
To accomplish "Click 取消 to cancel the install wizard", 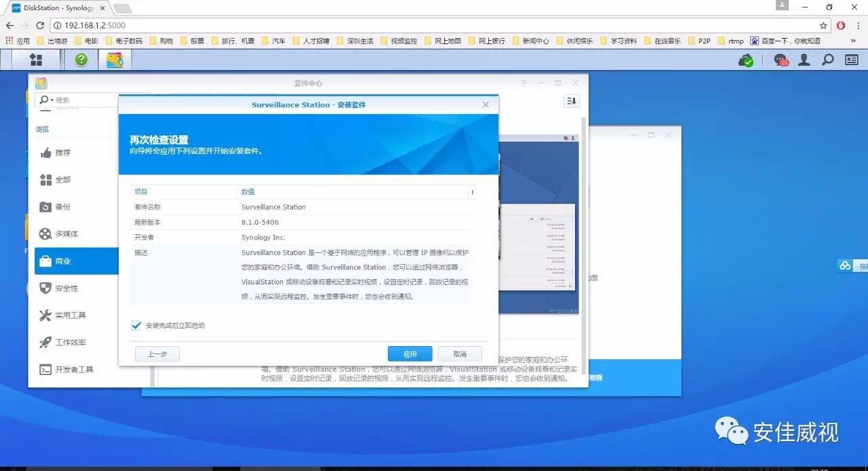I will click(x=460, y=354).
